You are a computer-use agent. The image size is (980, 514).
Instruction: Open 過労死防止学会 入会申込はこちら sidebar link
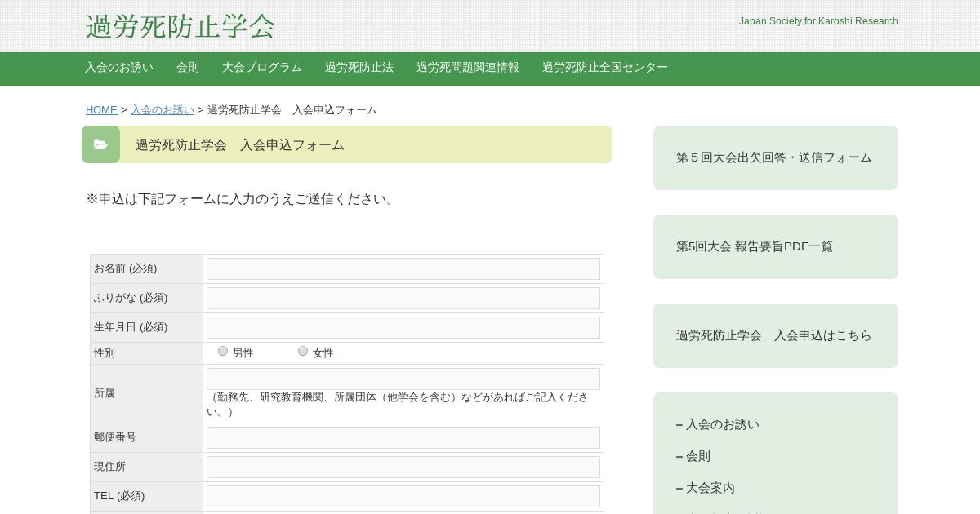(776, 335)
